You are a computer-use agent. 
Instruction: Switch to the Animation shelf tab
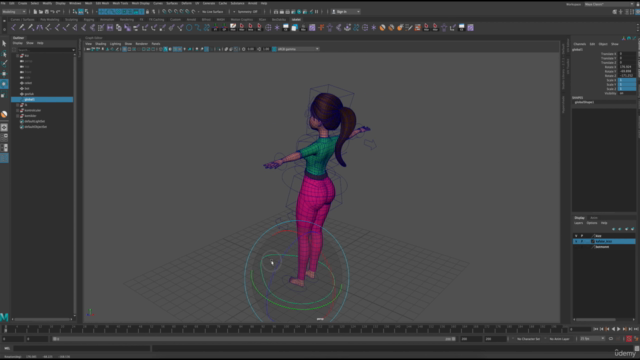pos(107,19)
